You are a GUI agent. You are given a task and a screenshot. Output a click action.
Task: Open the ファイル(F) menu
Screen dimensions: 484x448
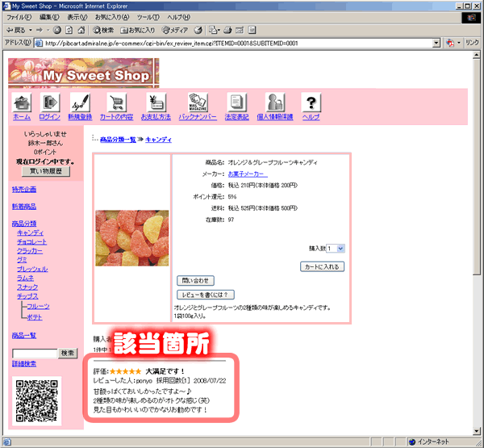(x=19, y=17)
